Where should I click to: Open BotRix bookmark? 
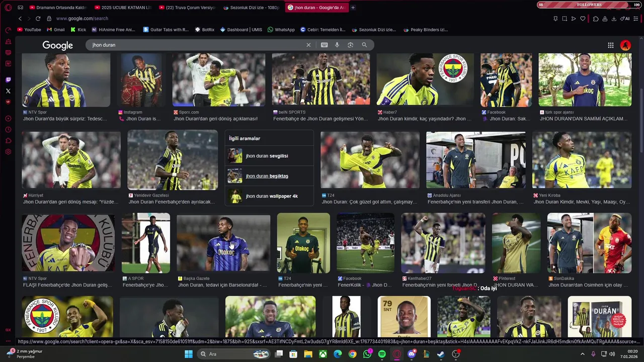click(204, 30)
